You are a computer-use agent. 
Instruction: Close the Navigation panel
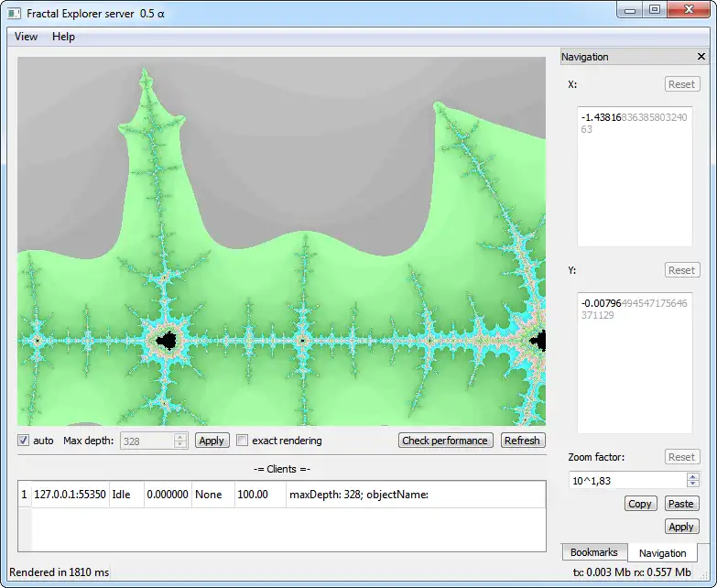pos(701,56)
